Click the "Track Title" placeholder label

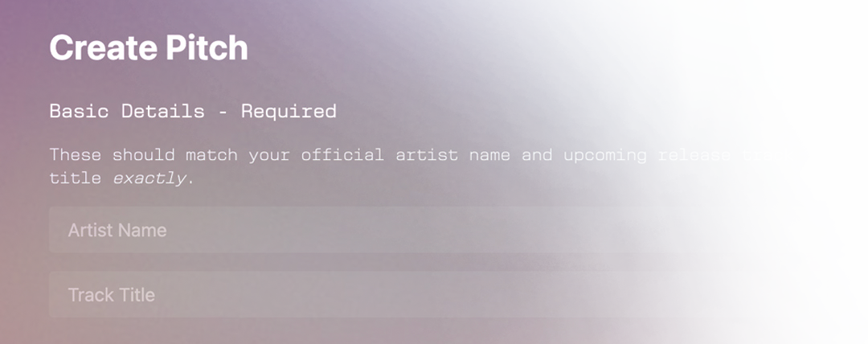click(x=111, y=295)
